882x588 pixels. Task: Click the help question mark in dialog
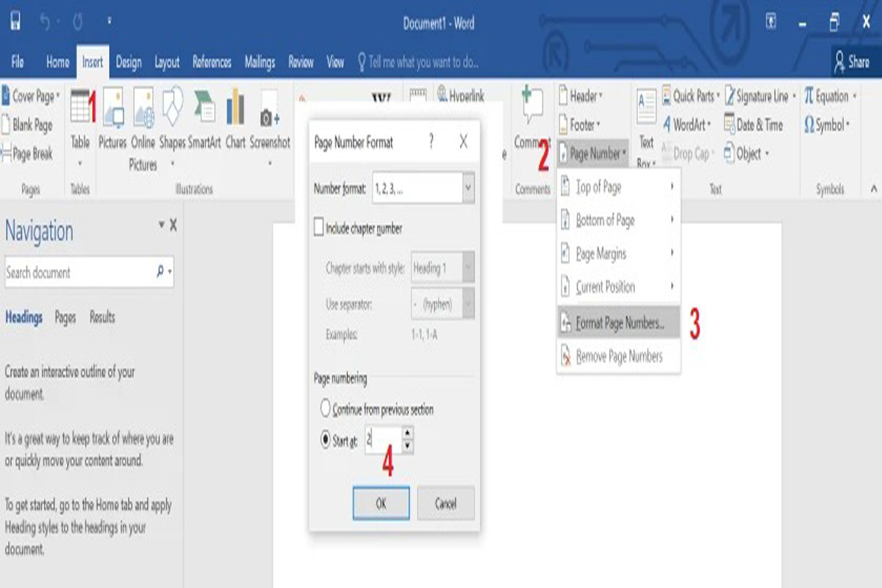click(x=431, y=141)
